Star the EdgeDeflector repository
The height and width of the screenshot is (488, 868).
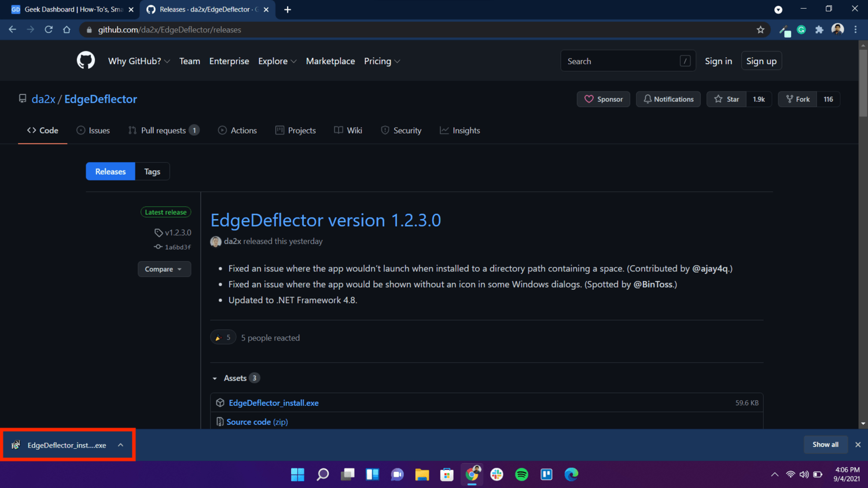tap(727, 99)
